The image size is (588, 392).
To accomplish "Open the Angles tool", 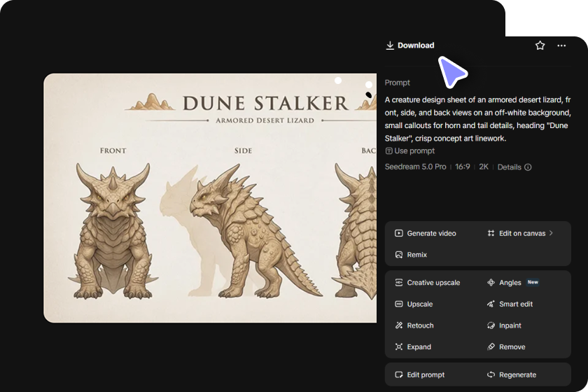I will [x=504, y=283].
